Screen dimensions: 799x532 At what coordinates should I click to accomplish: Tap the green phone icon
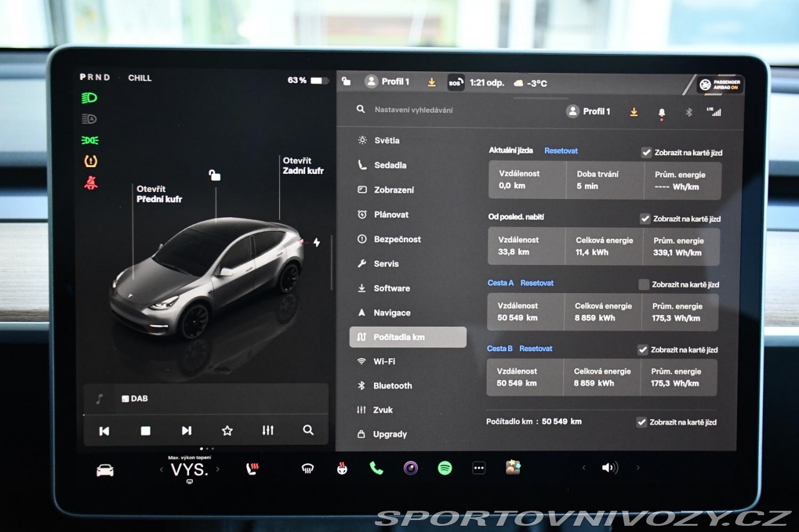[376, 468]
